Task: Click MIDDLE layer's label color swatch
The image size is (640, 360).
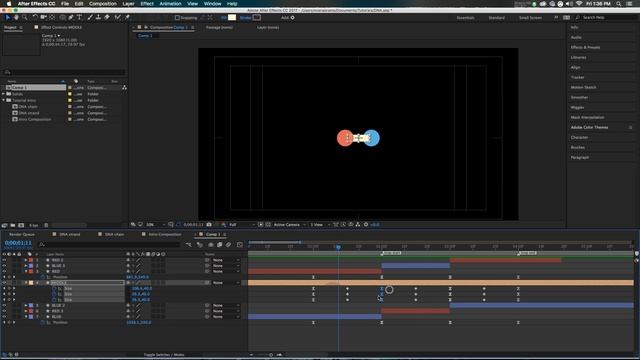Action: click(x=31, y=282)
